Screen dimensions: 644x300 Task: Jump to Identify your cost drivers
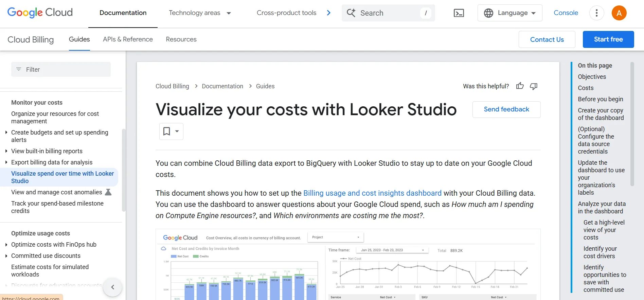[x=600, y=252]
